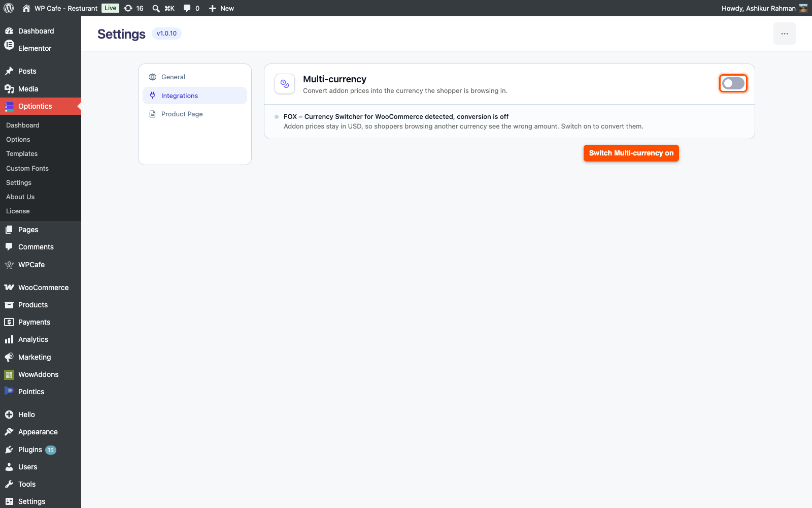Click the WPCafe icon in sidebar
The image size is (812, 508).
[x=9, y=265]
